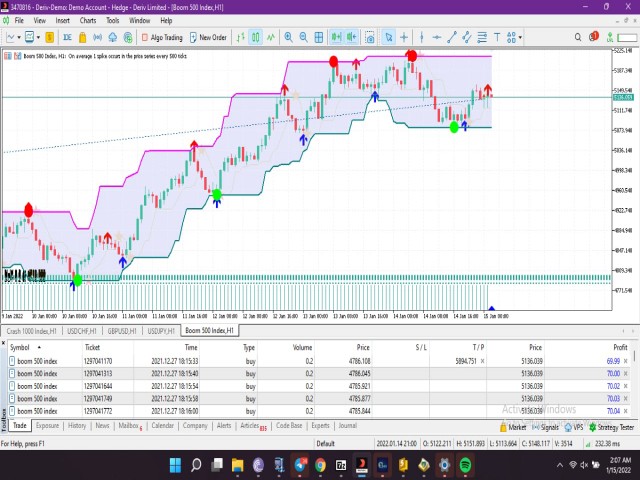The width and height of the screenshot is (640, 480).
Task: Open the History tab in Toolbox
Action: (x=76, y=426)
